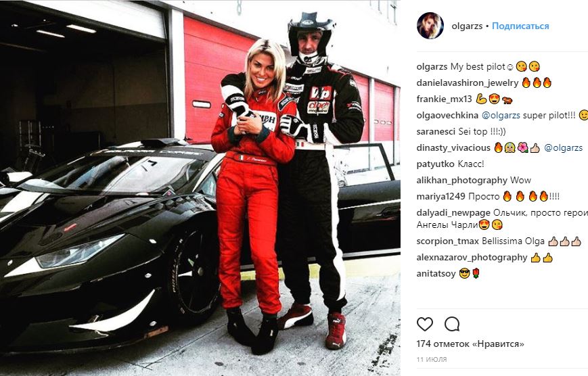Click the heart like icon
Viewport: 588px width, 376px height.
[425, 325]
